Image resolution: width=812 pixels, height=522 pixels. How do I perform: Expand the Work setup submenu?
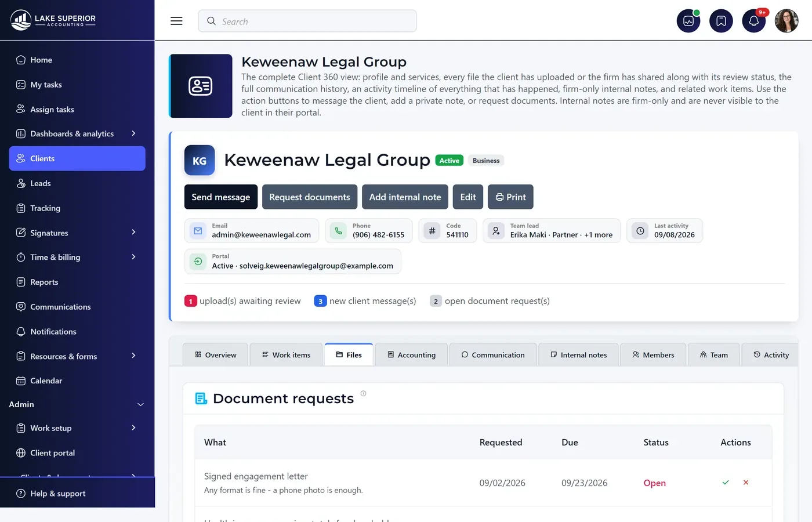click(x=133, y=428)
